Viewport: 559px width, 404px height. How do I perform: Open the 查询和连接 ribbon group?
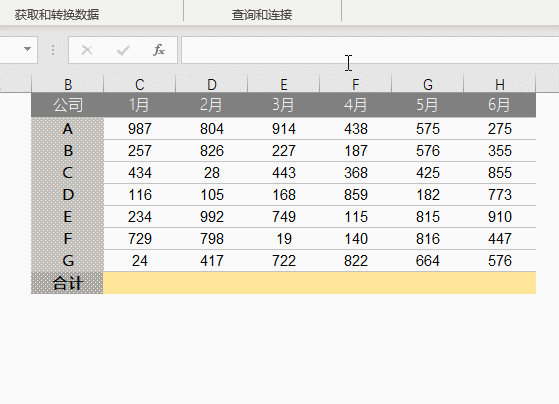tap(262, 15)
